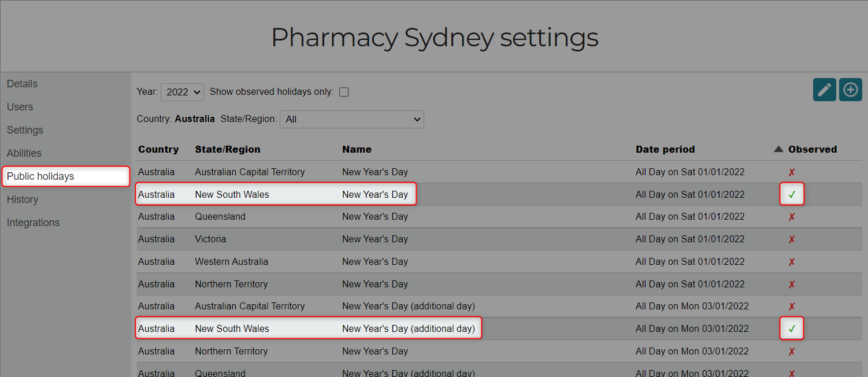Screen dimensions: 868x377
Task: Click the Observed column sort arrow
Action: point(778,149)
